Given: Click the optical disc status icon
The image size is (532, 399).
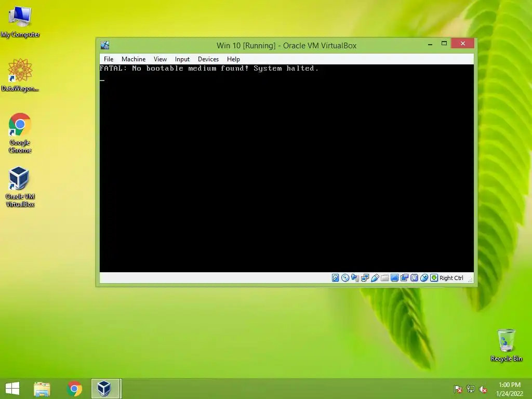Looking at the screenshot, I should click(x=345, y=278).
